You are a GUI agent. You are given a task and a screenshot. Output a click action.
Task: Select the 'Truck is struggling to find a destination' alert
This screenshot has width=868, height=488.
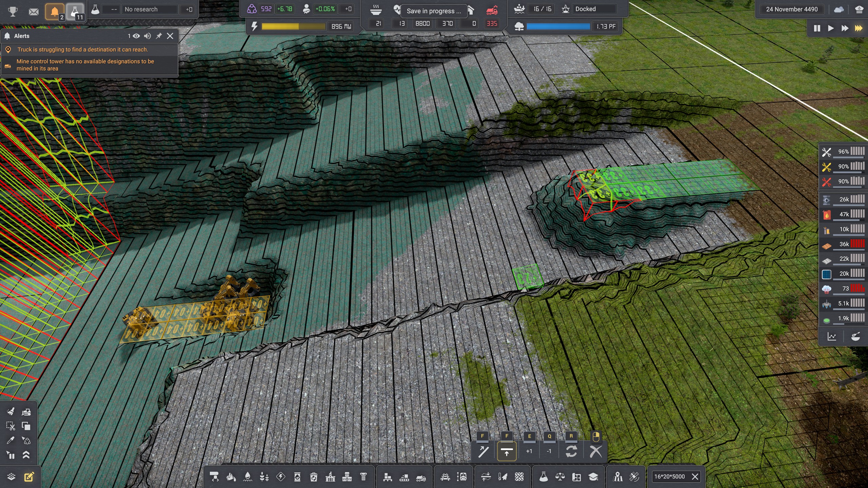coord(90,49)
